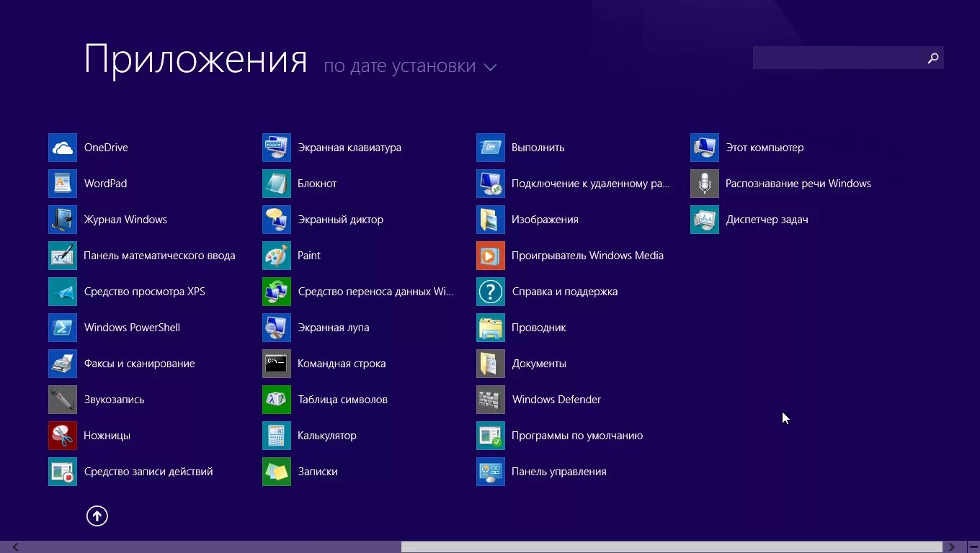
Task: Open the Проводник folder icon
Action: click(x=491, y=328)
